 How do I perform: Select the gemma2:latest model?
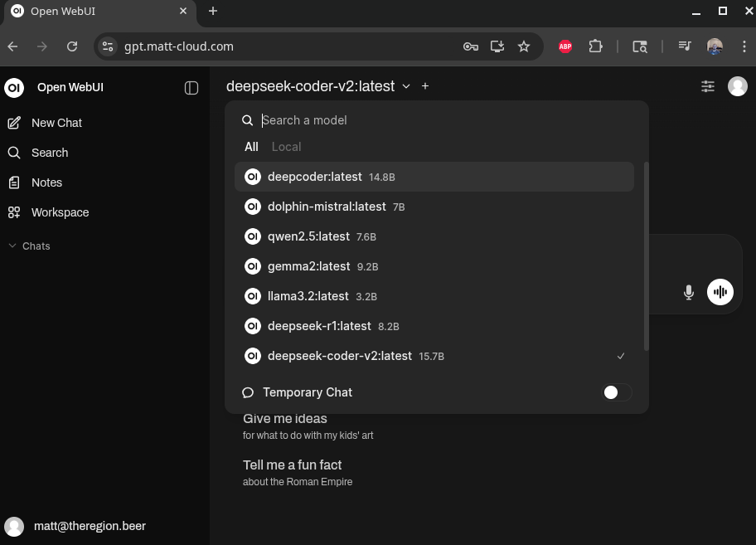point(309,266)
